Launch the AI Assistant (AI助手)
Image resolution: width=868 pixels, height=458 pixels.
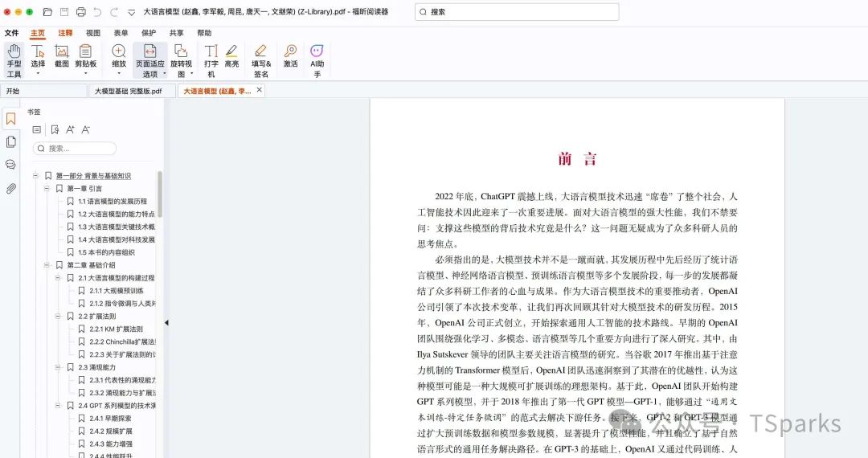coord(317,60)
